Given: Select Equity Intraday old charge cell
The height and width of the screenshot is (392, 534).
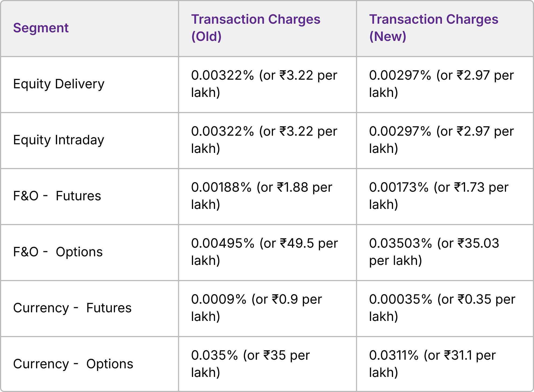Looking at the screenshot, I should click(264, 140).
